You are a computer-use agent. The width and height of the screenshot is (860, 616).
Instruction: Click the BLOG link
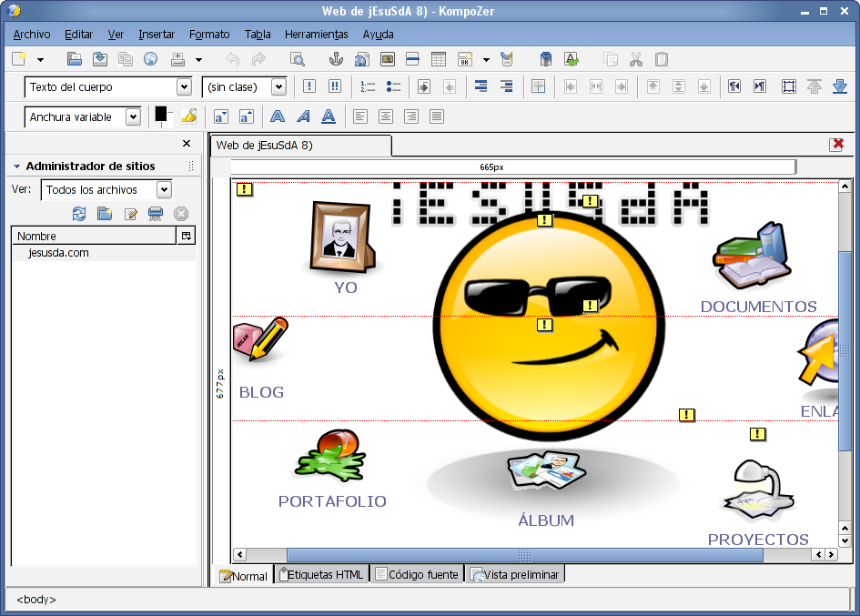(261, 392)
